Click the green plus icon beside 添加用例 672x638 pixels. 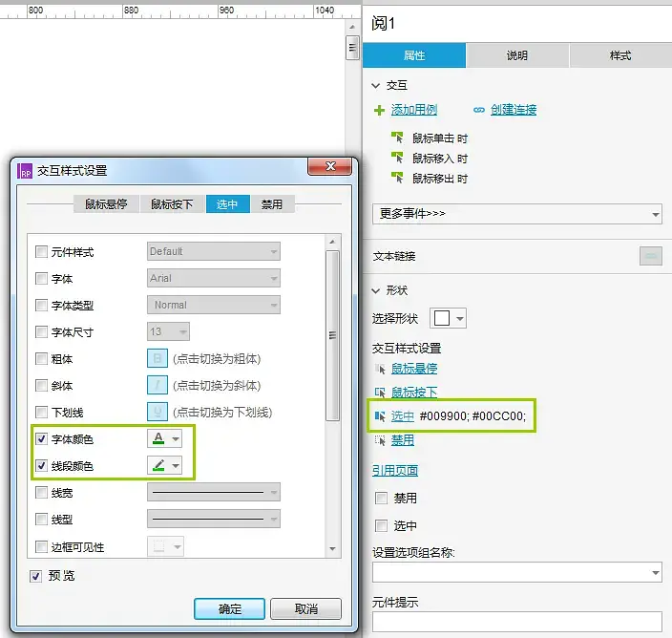[379, 111]
